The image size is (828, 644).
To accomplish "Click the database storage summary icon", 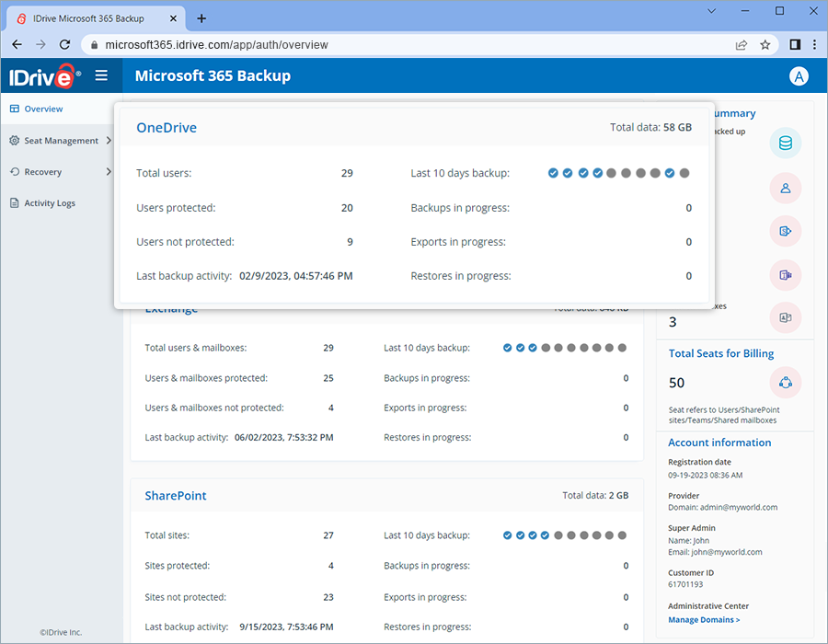I will [x=786, y=143].
